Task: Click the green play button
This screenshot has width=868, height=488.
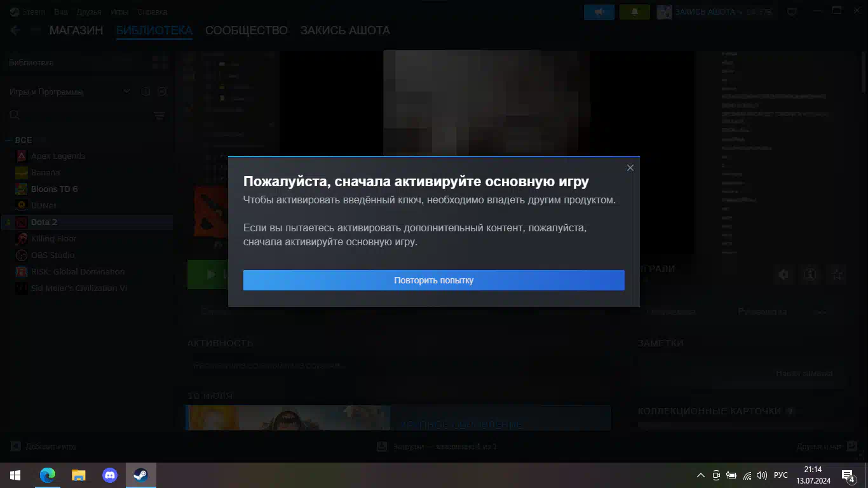Action: point(208,274)
